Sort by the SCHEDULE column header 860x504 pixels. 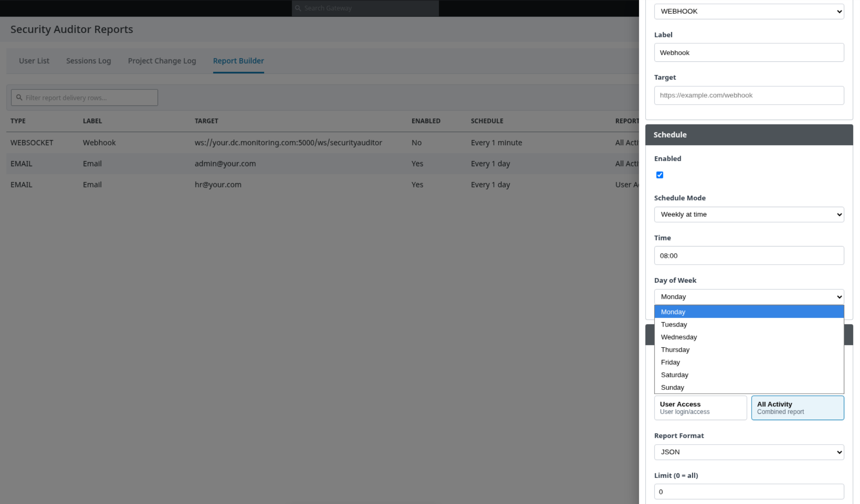point(487,121)
